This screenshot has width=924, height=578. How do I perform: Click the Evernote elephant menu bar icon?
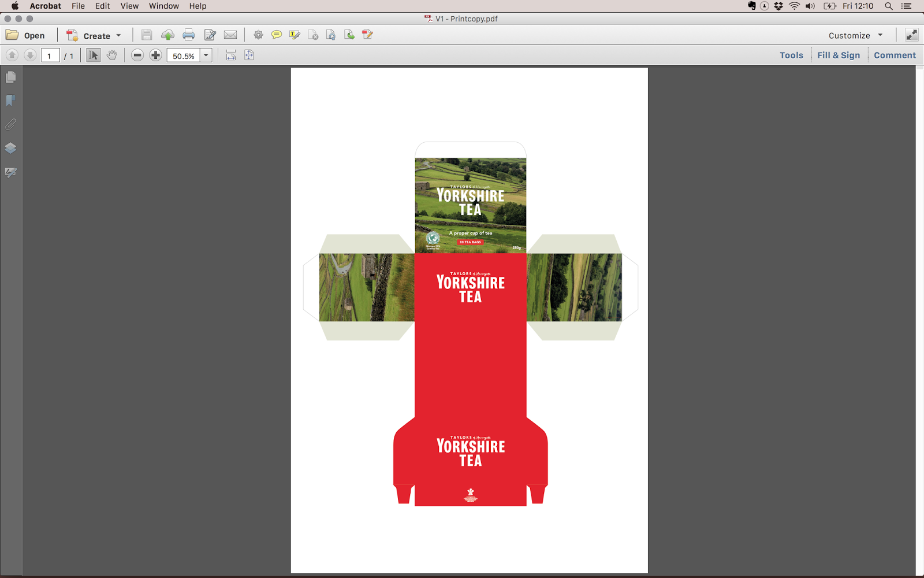click(x=751, y=6)
